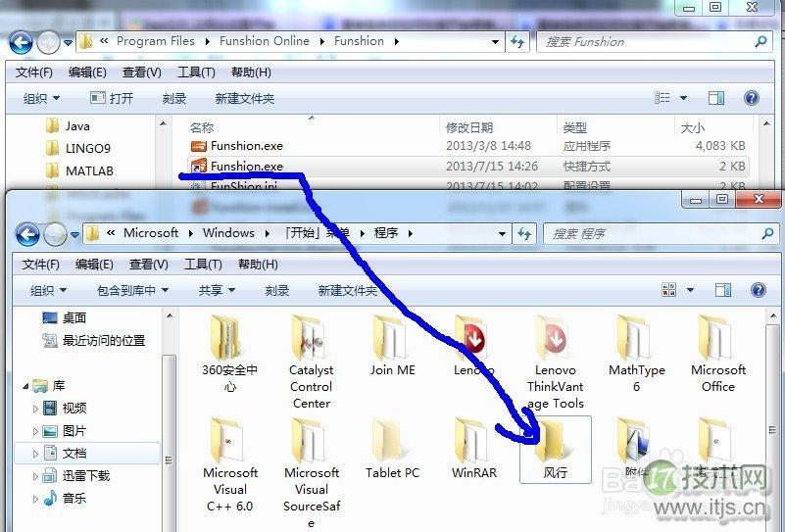Select Microsoft Visual SourceSafe folder
This screenshot has height=532, width=785.
tap(312, 473)
